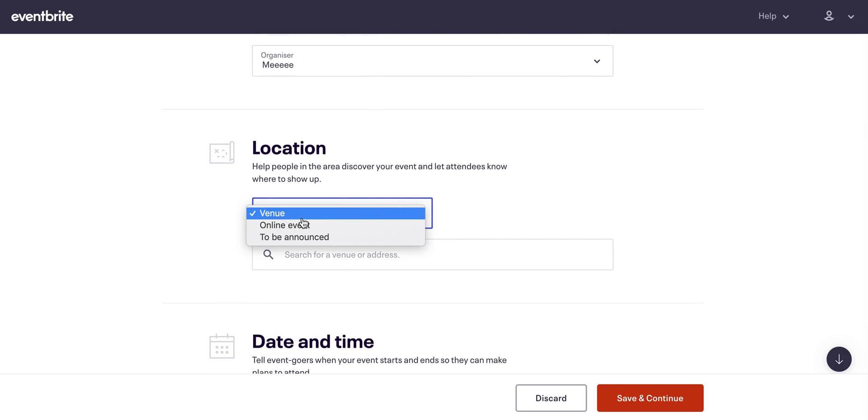
Task: Click the Location map icon
Action: click(222, 153)
